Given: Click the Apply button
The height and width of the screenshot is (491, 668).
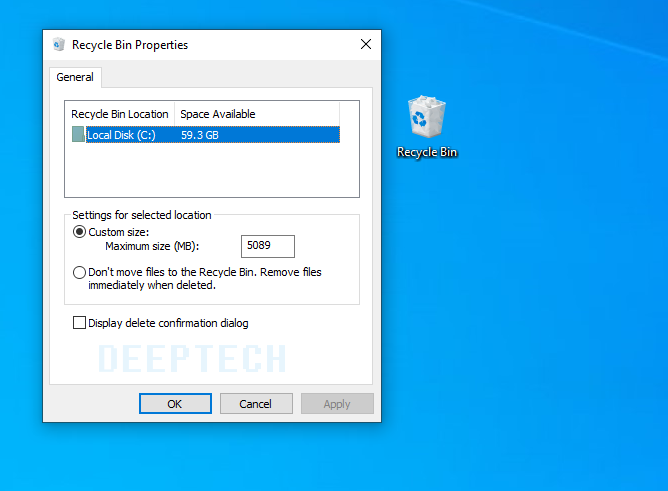Looking at the screenshot, I should (x=337, y=404).
